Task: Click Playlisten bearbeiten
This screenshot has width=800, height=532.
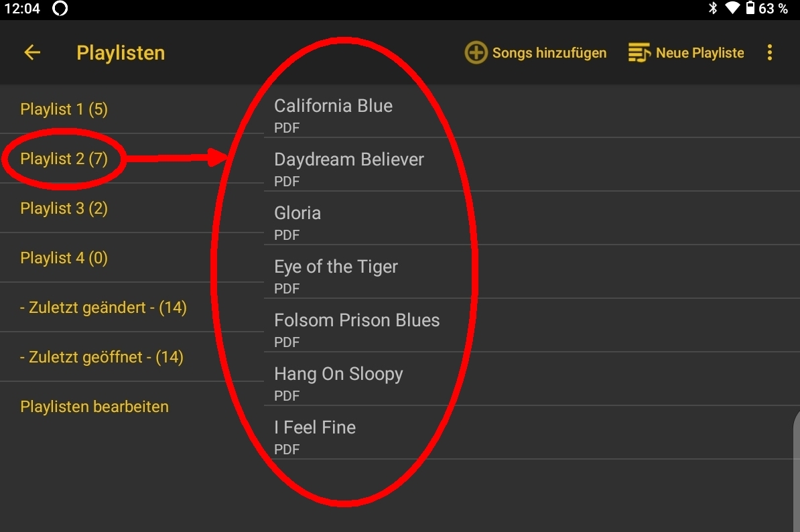Action: coord(94,407)
